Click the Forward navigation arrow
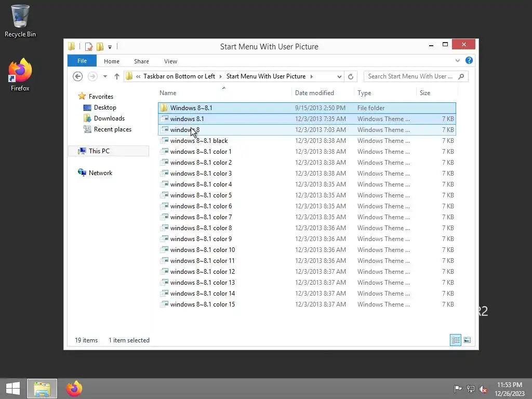The image size is (532, 399). point(92,77)
